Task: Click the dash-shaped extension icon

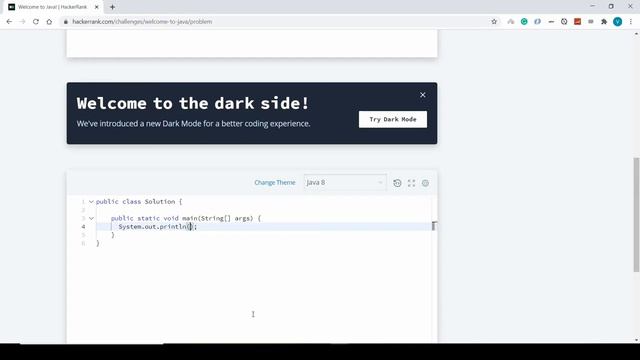Action: (x=551, y=22)
